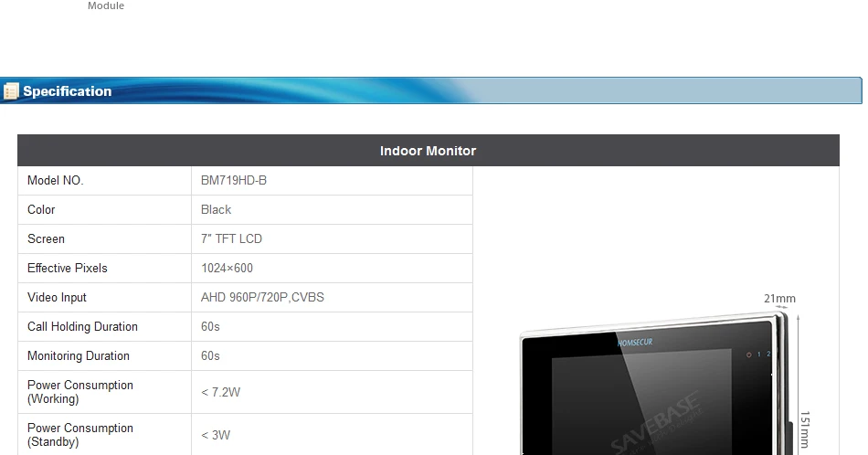The height and width of the screenshot is (455, 868).
Task: Click the Effective Pixels label
Action: [68, 269]
